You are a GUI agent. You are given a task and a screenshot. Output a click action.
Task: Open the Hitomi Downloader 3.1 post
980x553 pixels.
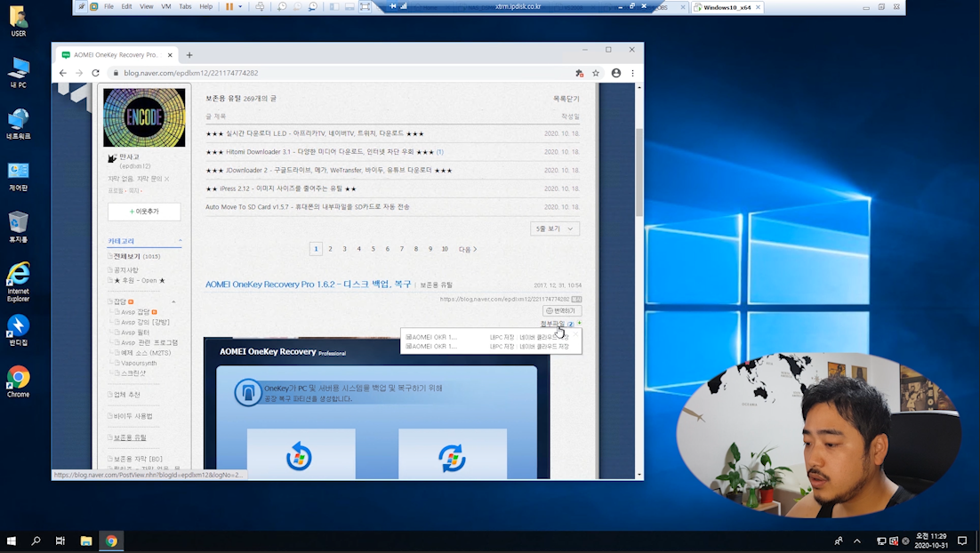pyautogui.click(x=321, y=152)
